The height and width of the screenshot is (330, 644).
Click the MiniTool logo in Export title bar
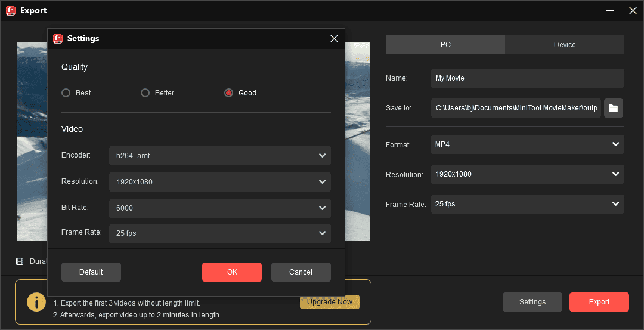pyautogui.click(x=11, y=11)
